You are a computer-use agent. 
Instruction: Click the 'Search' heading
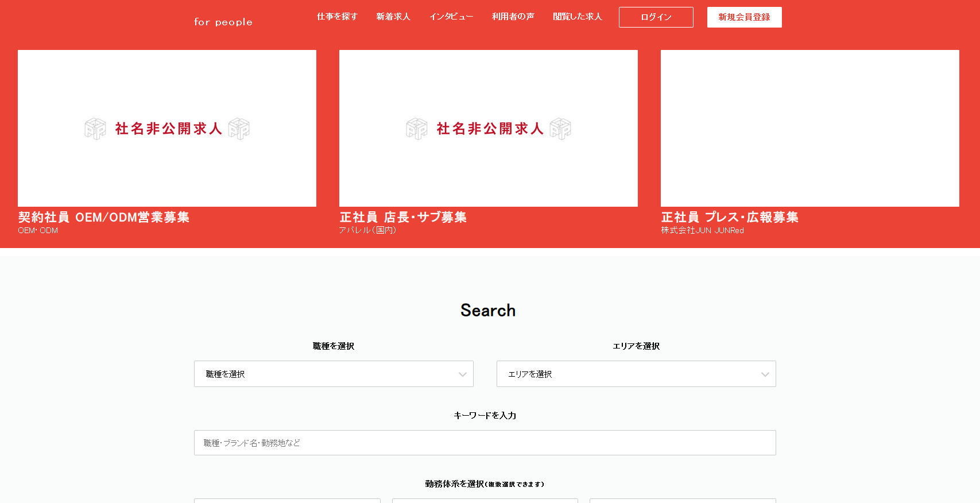488,310
